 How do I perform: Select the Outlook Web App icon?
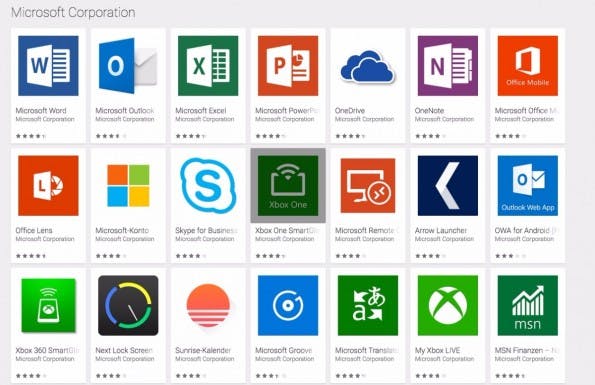528,185
